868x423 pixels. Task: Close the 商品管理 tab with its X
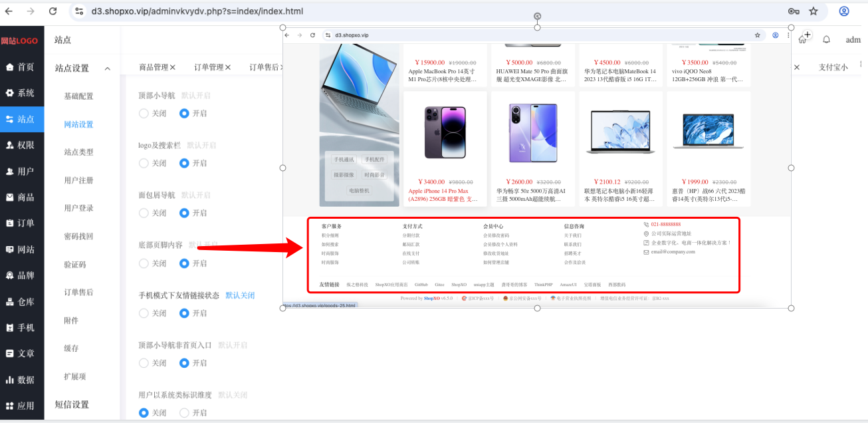click(173, 67)
